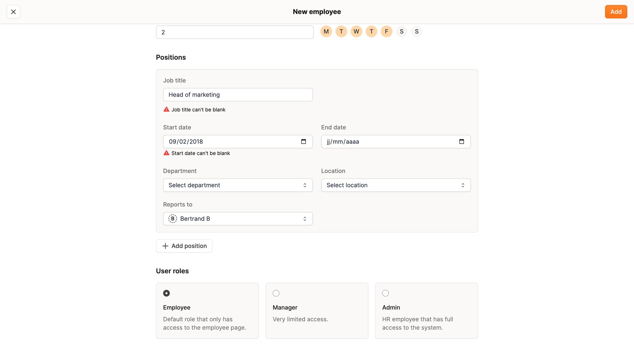Screen dimensions: 634x364
Task: Open the Select location dropdown
Action: tap(396, 185)
